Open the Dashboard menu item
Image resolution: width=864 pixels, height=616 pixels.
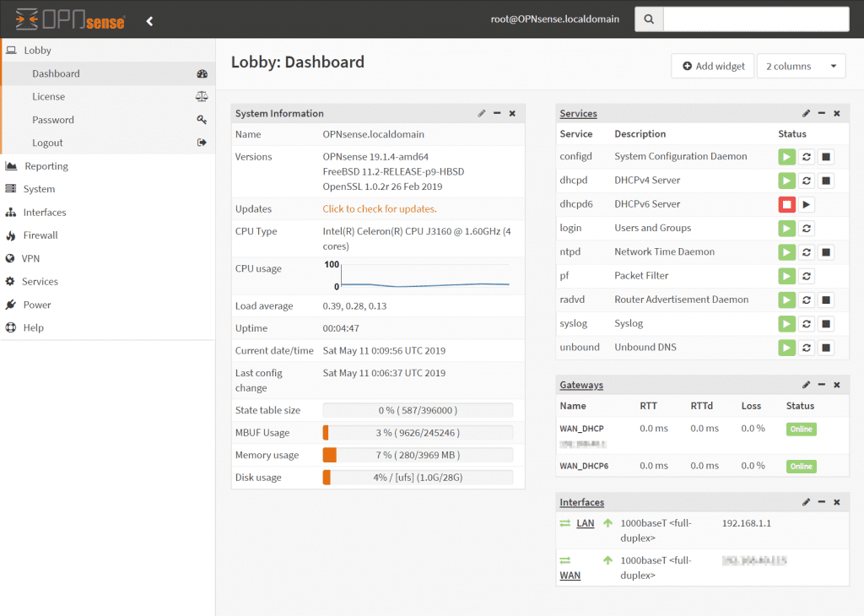[x=108, y=73]
